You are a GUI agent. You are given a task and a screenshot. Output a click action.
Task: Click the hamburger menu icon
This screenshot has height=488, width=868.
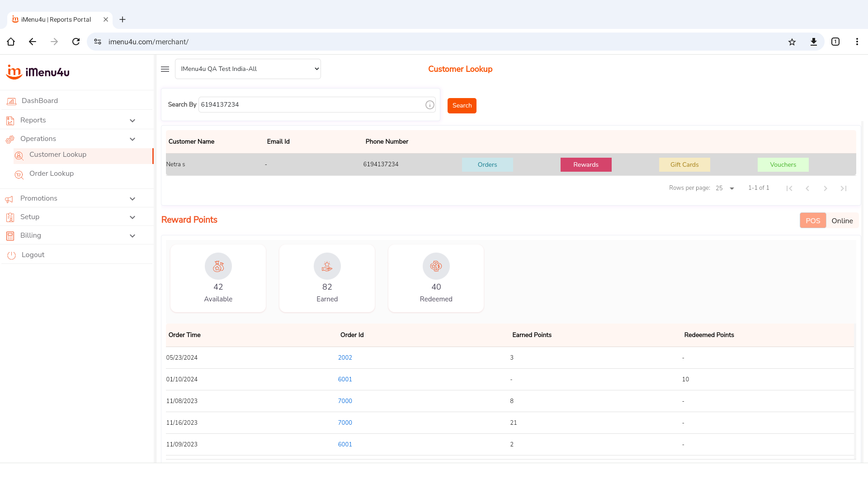coord(165,69)
